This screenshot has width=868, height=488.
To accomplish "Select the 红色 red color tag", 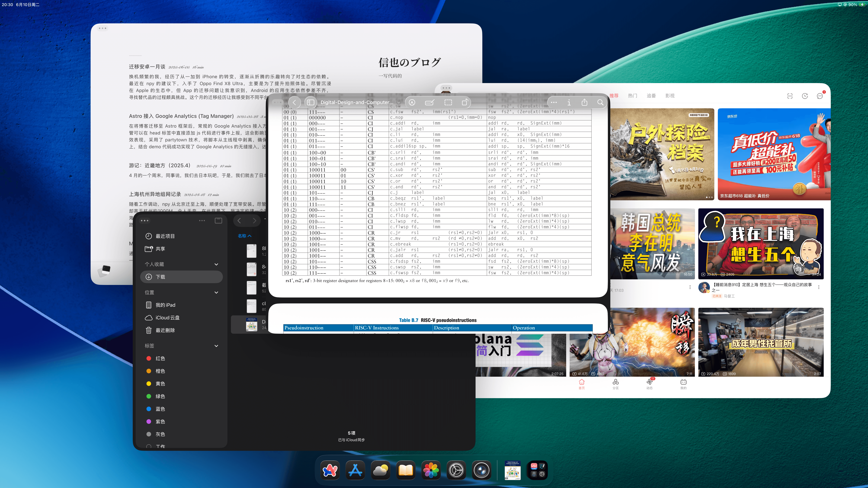I will tap(160, 358).
